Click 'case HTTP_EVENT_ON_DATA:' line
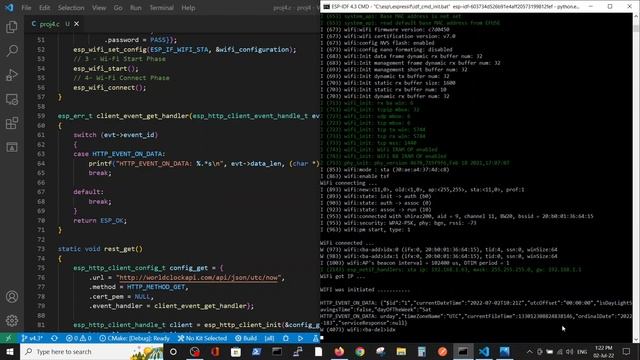 coord(119,154)
